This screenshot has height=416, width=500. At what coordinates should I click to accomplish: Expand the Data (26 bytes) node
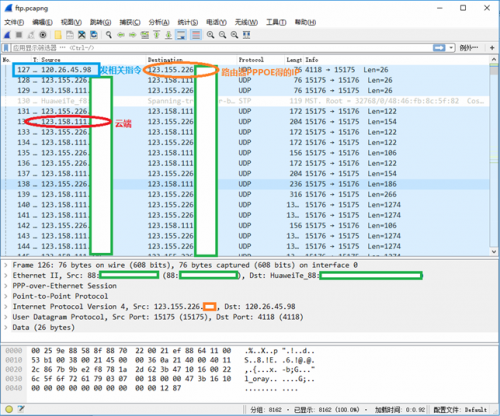(6, 327)
